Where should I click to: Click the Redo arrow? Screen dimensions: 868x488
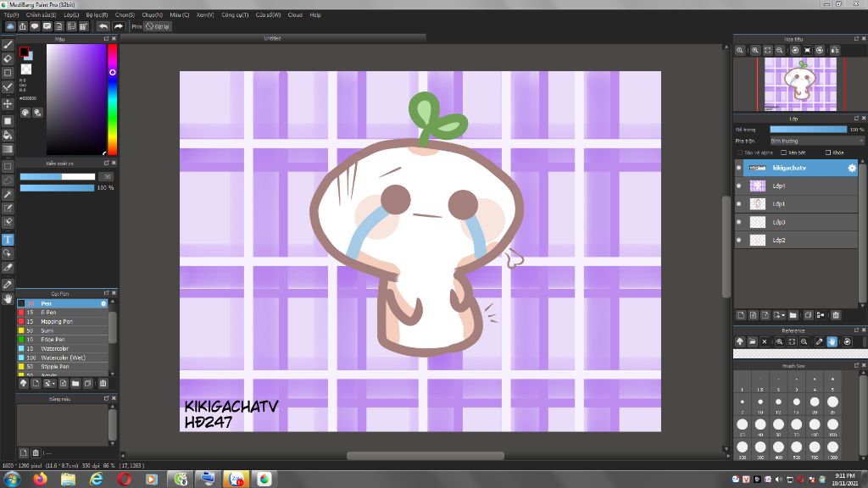point(119,26)
